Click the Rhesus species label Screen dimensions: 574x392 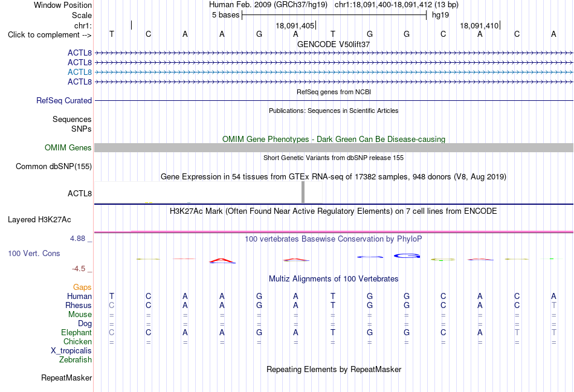click(79, 305)
